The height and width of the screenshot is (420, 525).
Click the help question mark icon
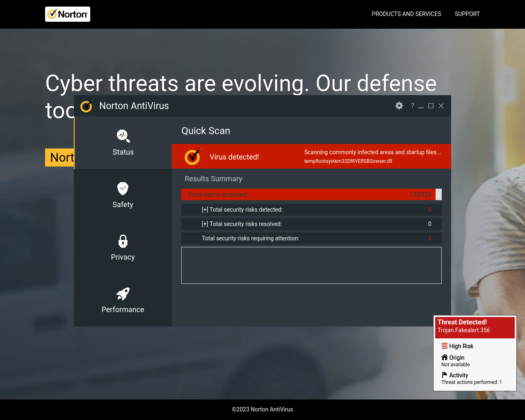coord(413,105)
